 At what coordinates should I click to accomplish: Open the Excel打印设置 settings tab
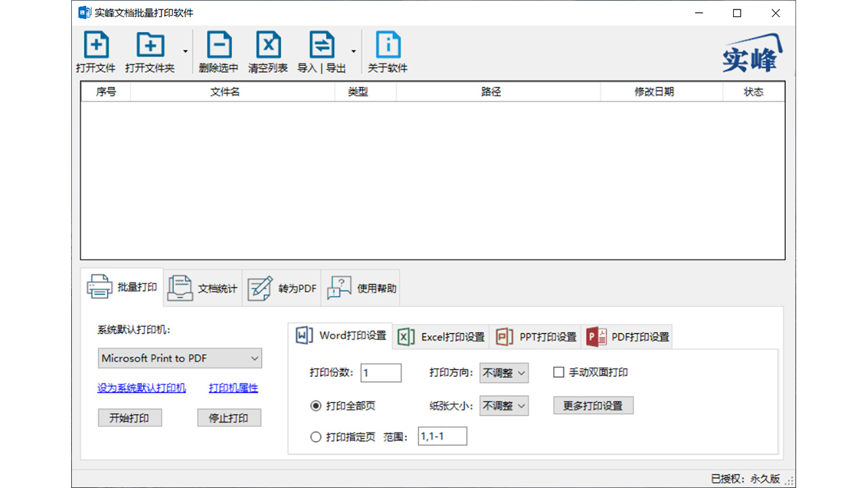441,336
